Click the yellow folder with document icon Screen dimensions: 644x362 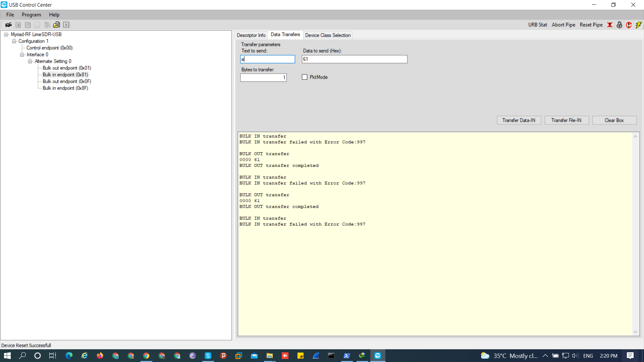coord(57,25)
